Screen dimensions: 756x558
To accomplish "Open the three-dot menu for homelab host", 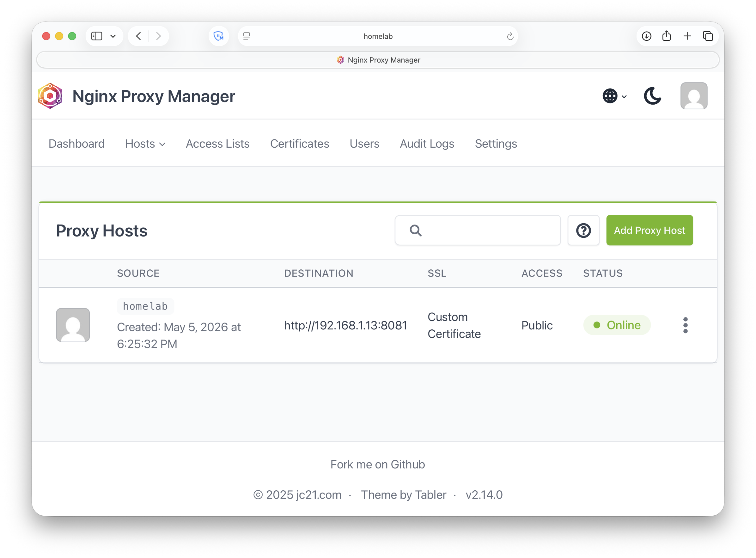I will pyautogui.click(x=685, y=325).
